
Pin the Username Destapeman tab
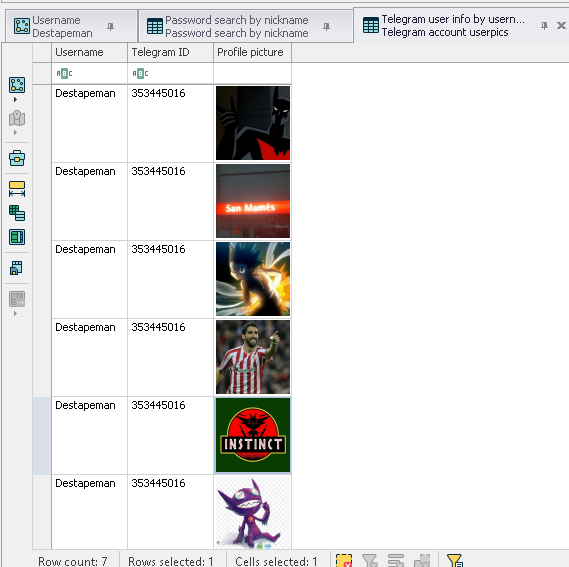point(111,26)
